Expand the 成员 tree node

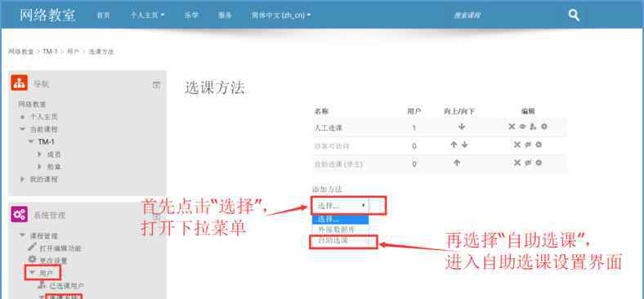39,154
